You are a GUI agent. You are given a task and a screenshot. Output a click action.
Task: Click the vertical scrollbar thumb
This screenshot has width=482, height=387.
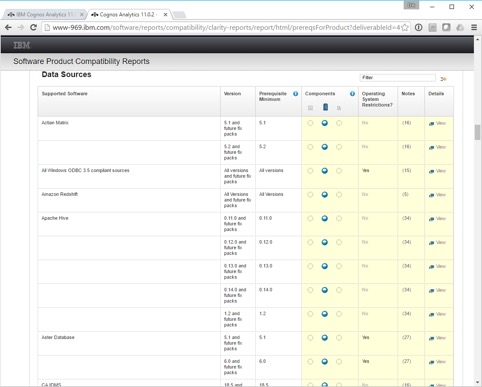coord(477,133)
